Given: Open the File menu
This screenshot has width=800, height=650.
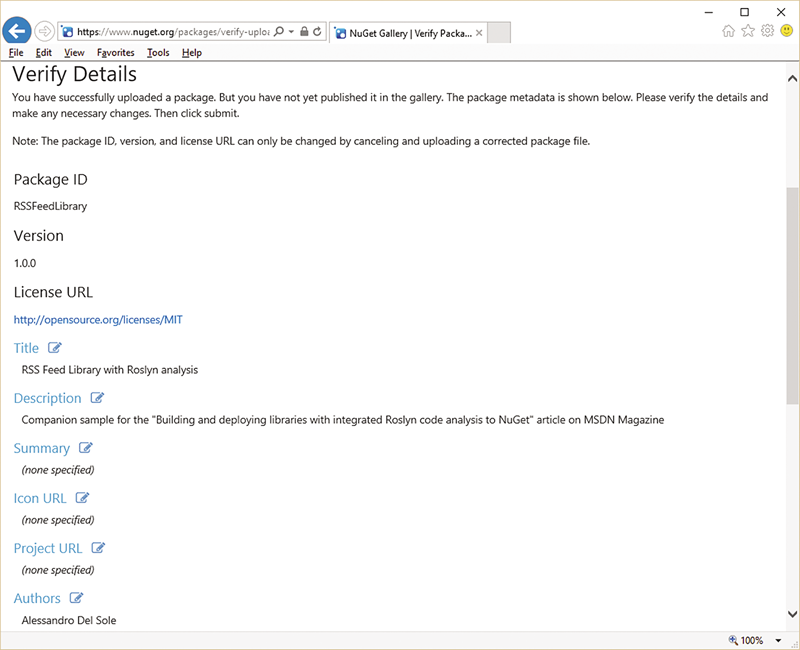Looking at the screenshot, I should pos(16,53).
